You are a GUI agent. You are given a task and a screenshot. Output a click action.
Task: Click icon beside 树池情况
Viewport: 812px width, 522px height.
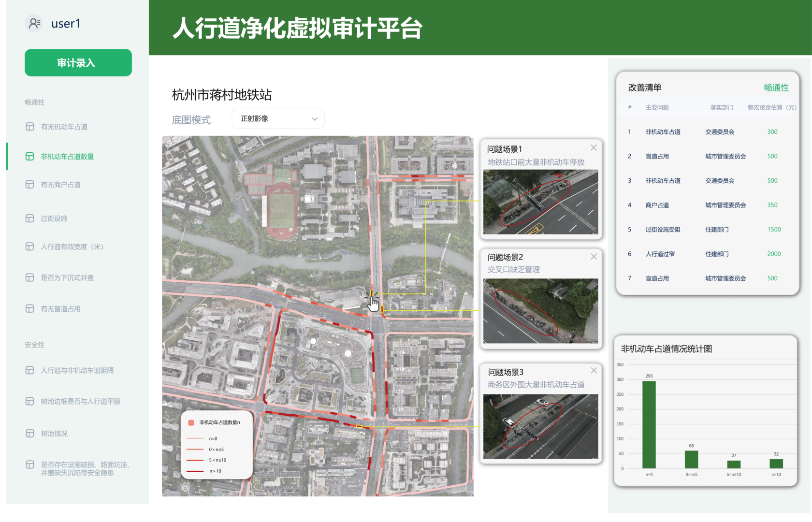pyautogui.click(x=30, y=434)
